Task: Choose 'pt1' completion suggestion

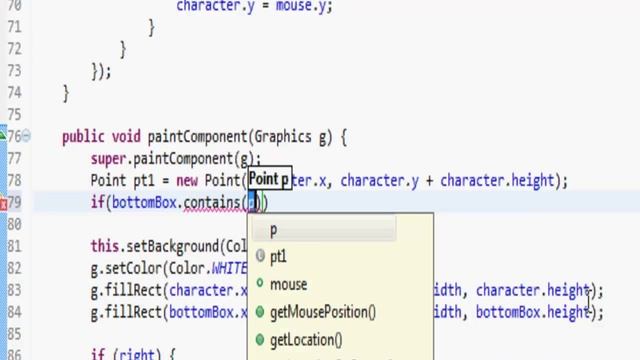Action: (x=278, y=257)
